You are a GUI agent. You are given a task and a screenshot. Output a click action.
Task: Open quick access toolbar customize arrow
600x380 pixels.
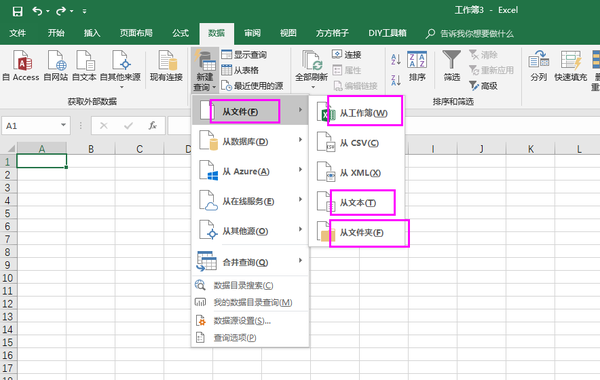click(x=84, y=11)
